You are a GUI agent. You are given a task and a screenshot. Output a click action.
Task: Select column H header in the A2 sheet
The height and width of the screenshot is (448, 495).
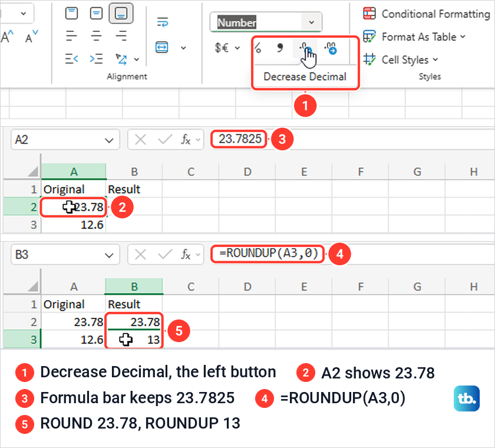[x=473, y=172]
